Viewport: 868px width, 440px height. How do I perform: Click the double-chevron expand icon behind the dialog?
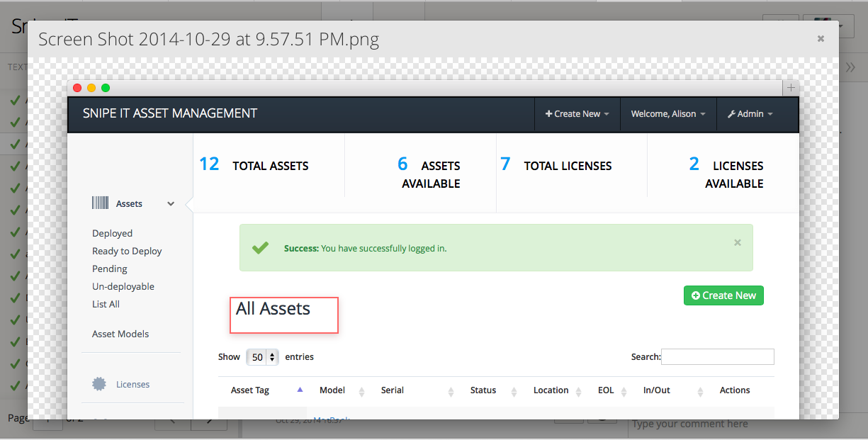pos(850,67)
